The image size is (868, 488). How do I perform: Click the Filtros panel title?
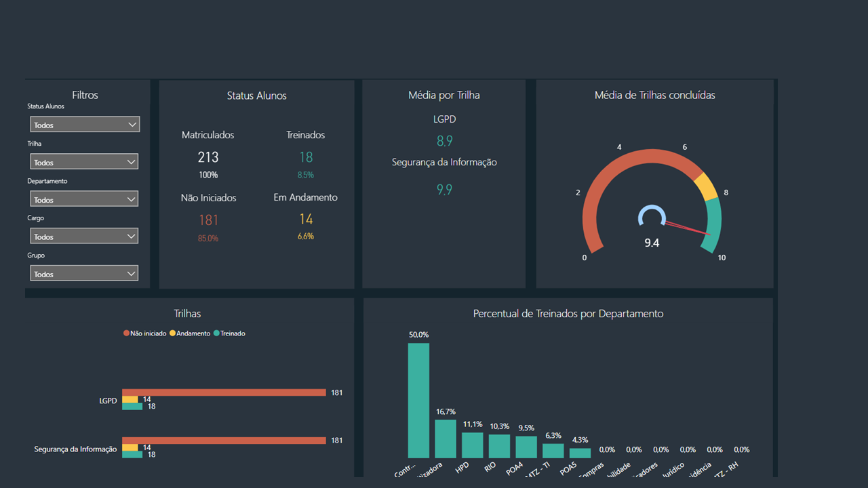click(x=85, y=95)
